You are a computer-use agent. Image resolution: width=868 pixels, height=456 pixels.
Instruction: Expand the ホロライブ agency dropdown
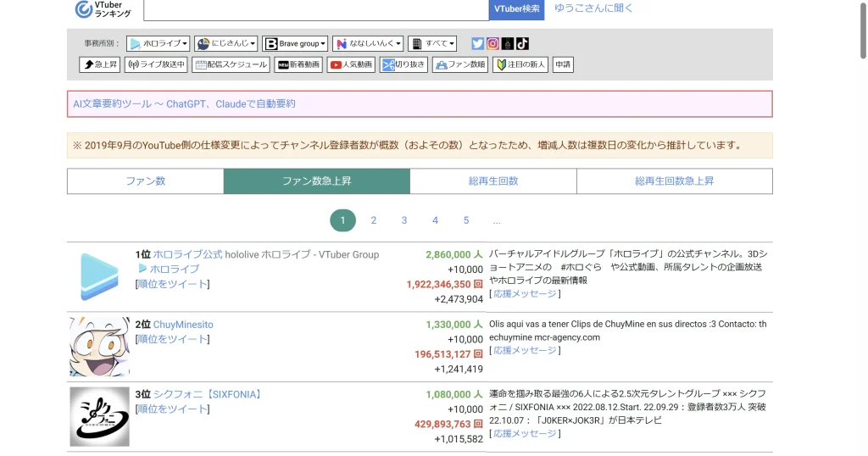click(x=159, y=44)
